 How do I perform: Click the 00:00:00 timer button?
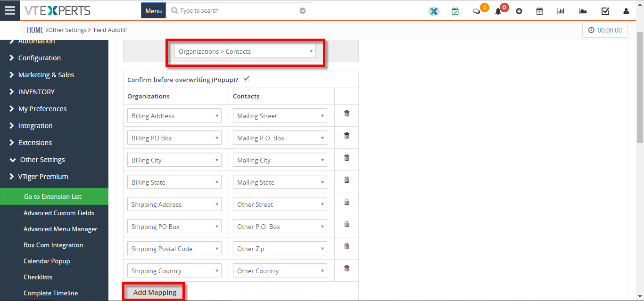tap(605, 30)
